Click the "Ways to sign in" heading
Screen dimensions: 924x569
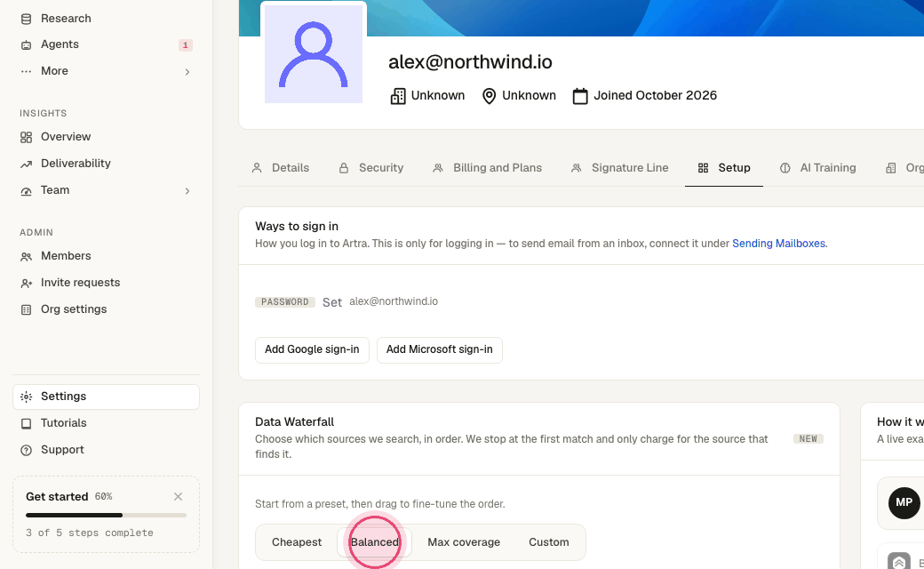click(x=297, y=227)
